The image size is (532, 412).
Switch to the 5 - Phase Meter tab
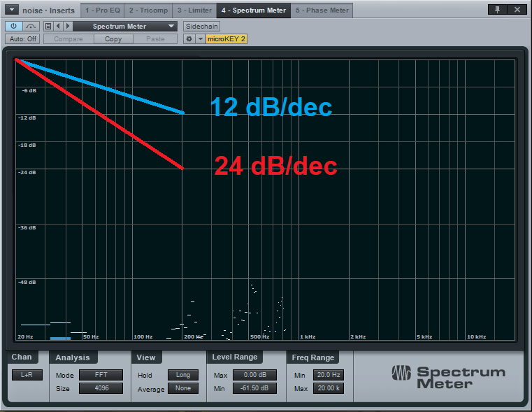pyautogui.click(x=322, y=10)
